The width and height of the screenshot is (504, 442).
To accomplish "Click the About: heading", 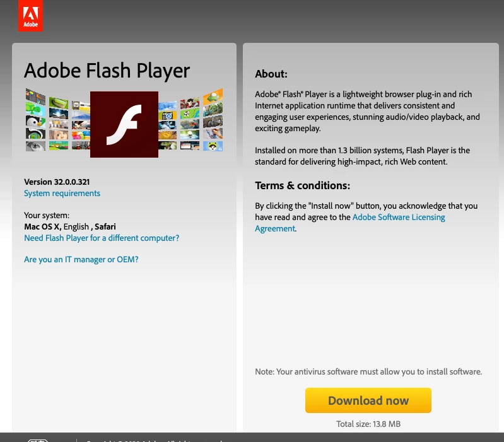I will pos(271,74).
